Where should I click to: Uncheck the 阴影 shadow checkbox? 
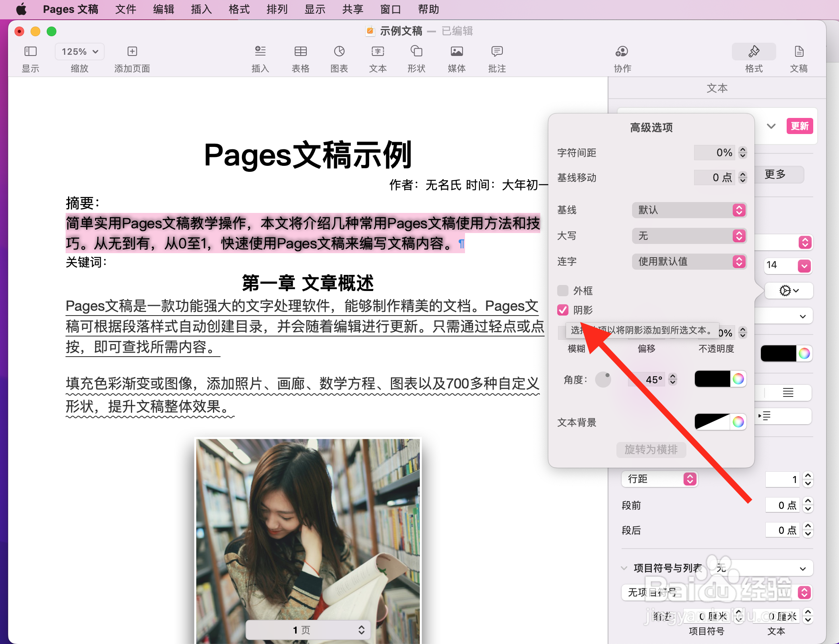[x=563, y=310]
